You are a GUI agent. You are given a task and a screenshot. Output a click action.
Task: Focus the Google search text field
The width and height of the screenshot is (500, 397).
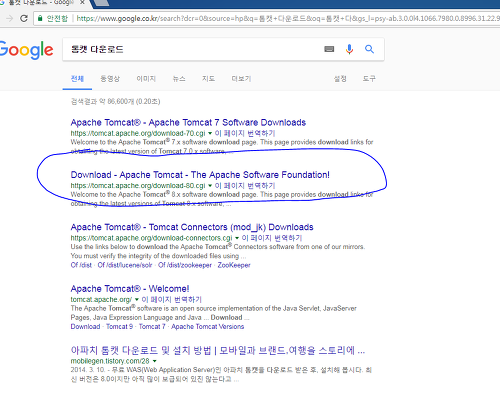click(x=193, y=49)
